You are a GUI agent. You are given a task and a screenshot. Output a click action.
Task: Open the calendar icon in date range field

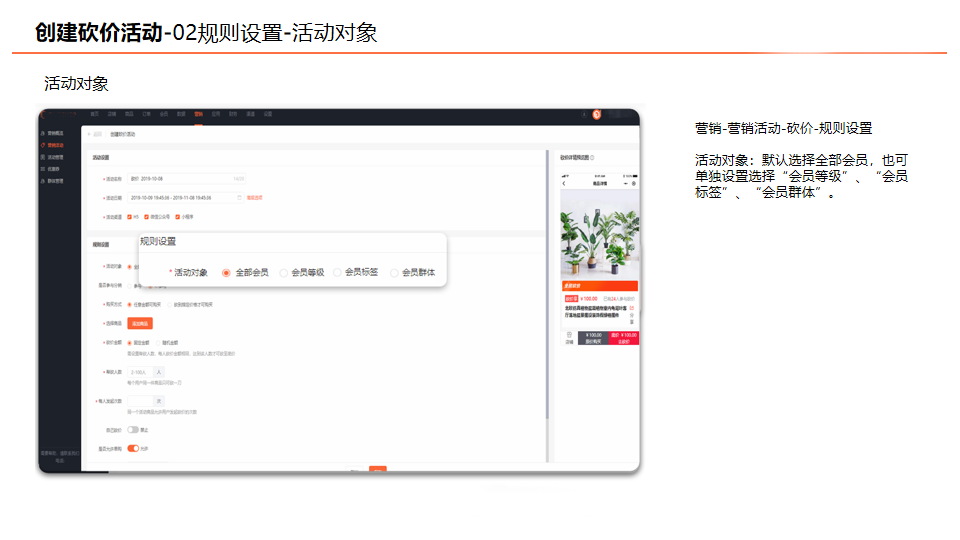click(239, 198)
